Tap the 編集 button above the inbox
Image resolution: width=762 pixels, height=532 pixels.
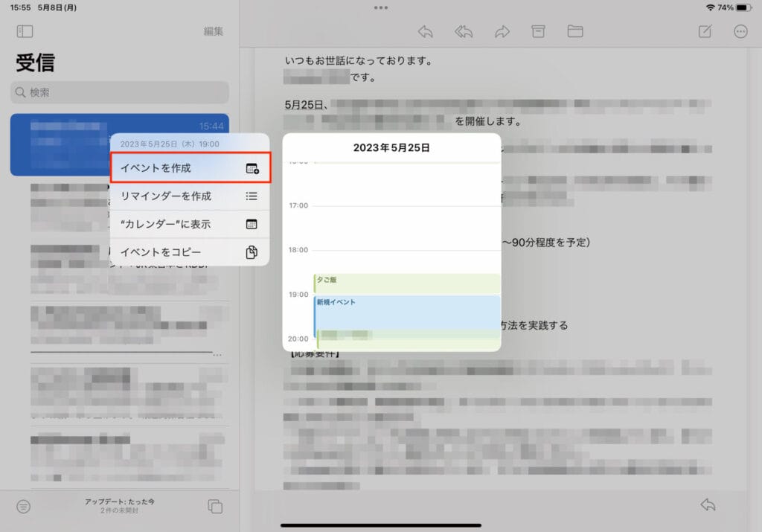tap(214, 31)
